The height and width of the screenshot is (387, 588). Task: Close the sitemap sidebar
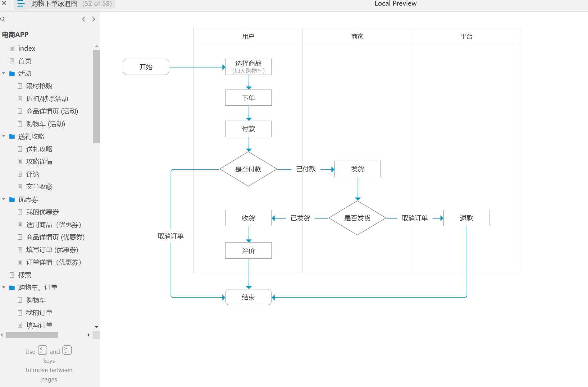tap(4, 4)
